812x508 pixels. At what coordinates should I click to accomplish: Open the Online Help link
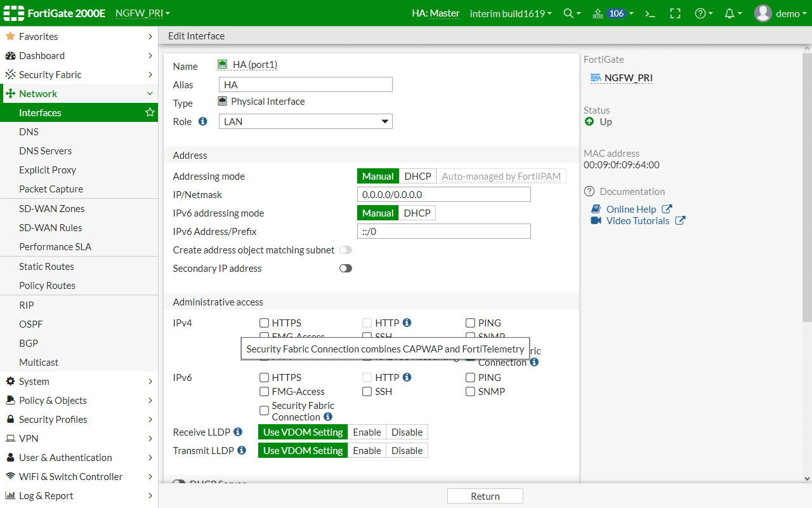[631, 209]
